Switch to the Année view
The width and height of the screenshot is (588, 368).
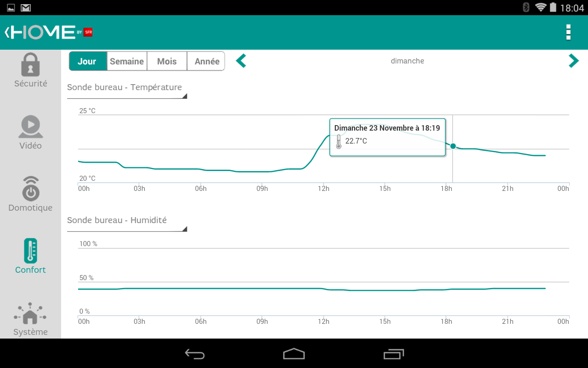point(206,61)
